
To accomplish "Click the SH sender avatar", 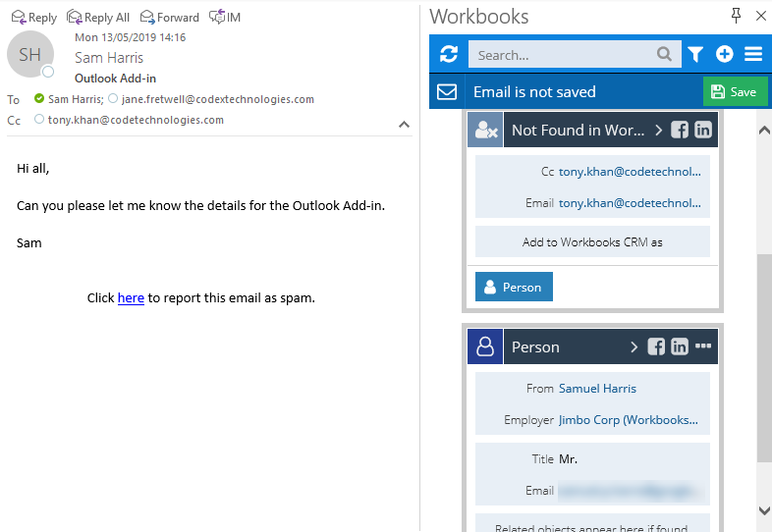I will 30,54.
